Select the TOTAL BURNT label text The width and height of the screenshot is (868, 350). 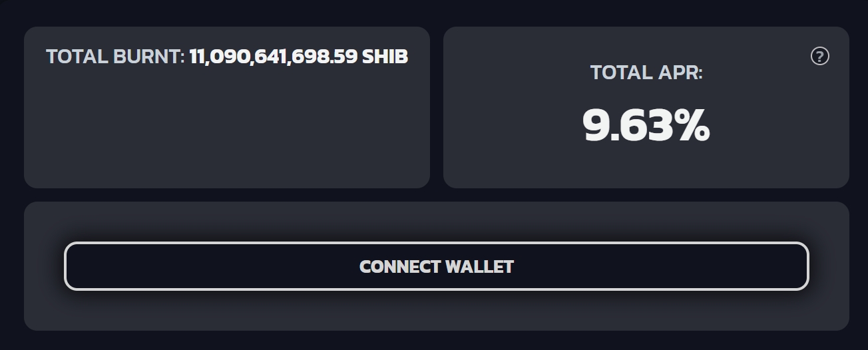pyautogui.click(x=115, y=57)
